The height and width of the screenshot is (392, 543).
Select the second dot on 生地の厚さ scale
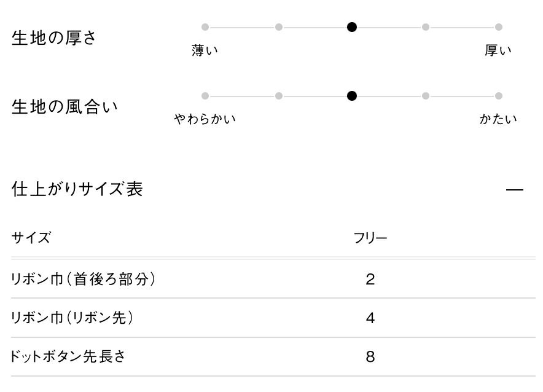[x=279, y=27]
